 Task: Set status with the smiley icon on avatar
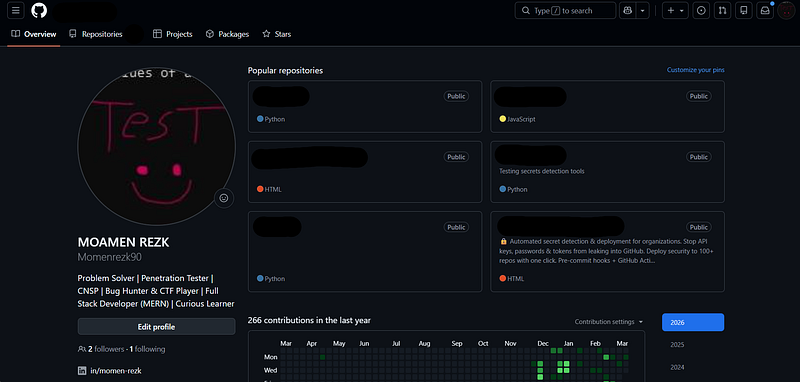224,198
